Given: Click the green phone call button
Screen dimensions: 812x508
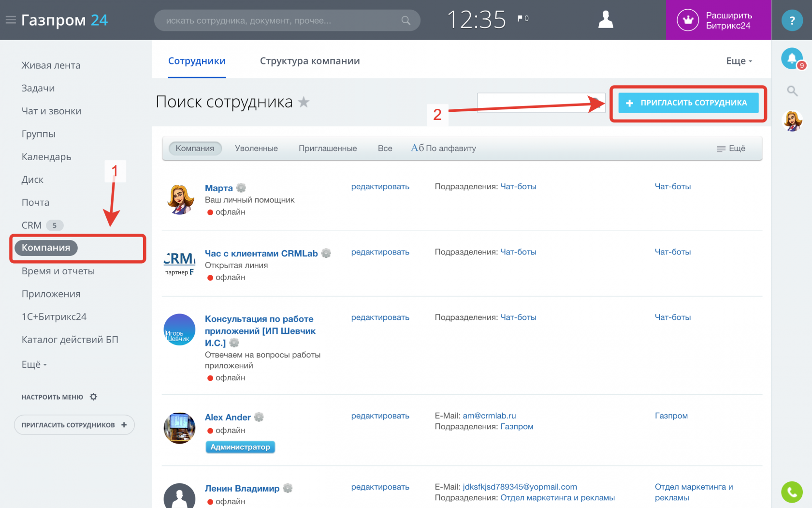Looking at the screenshot, I should pyautogui.click(x=792, y=492).
